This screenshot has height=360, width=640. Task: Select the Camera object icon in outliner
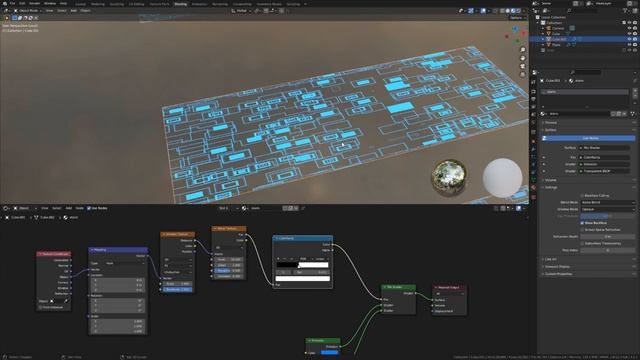tap(549, 28)
